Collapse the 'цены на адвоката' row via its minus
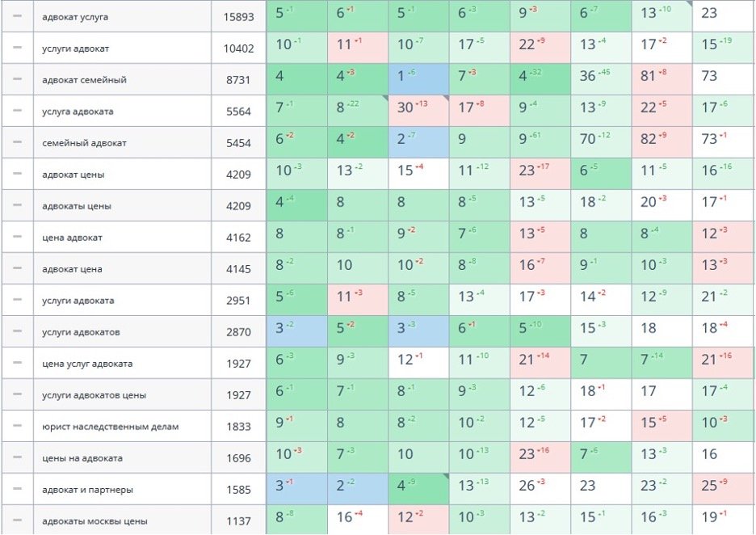The image size is (756, 535). [x=17, y=457]
